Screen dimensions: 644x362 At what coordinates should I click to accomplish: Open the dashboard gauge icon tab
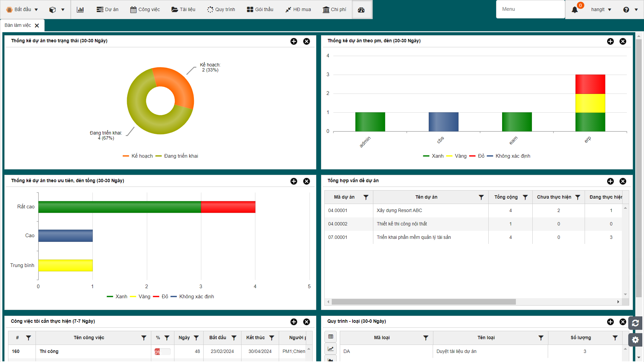click(x=361, y=10)
